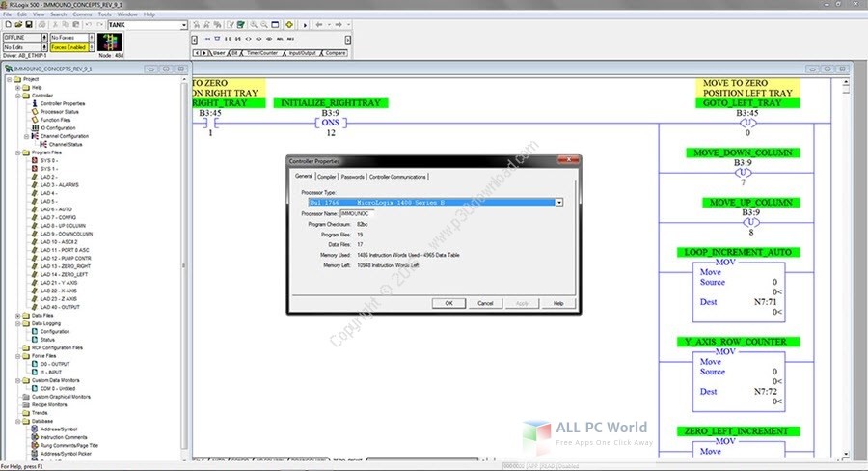Viewport: 868px width, 471px height.
Task: Open the No Edits dropdown
Action: tap(44, 47)
